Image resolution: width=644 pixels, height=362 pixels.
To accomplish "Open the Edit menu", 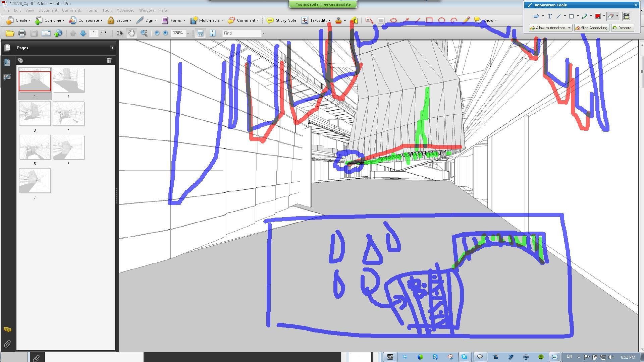I will [17, 10].
